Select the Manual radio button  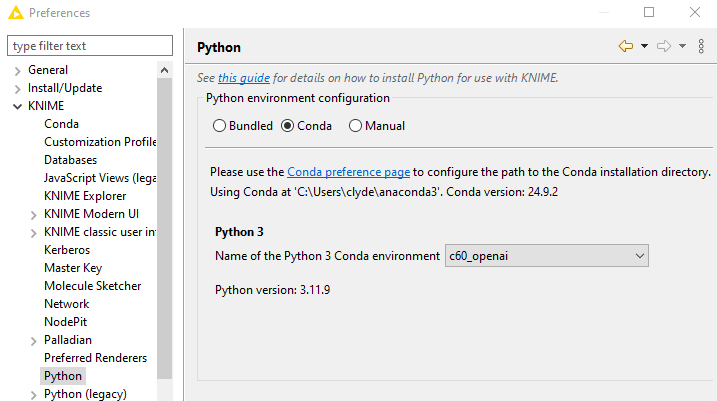355,126
